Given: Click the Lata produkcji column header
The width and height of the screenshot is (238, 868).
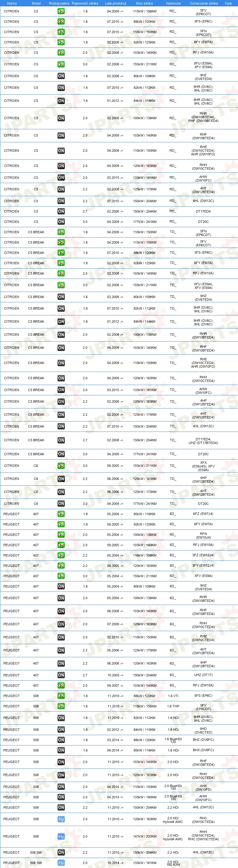Looking at the screenshot, I should click(x=116, y=3).
